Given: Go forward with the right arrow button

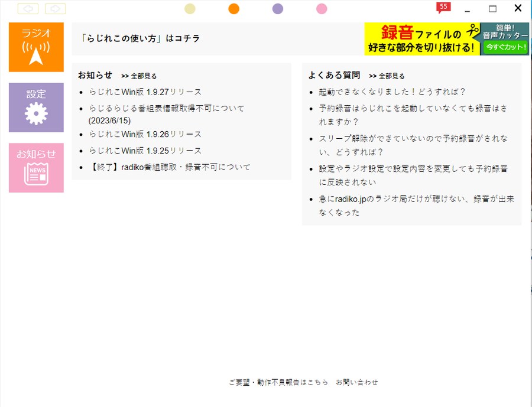Looking at the screenshot, I should (x=56, y=8).
